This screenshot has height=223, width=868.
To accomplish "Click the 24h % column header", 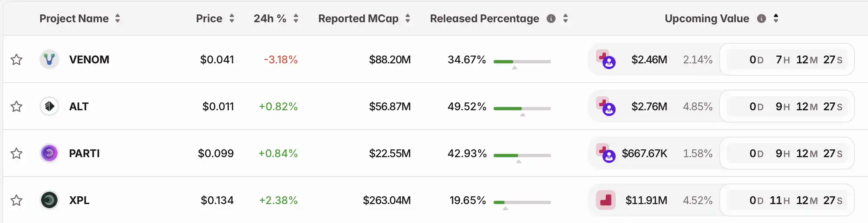I will coord(270,19).
